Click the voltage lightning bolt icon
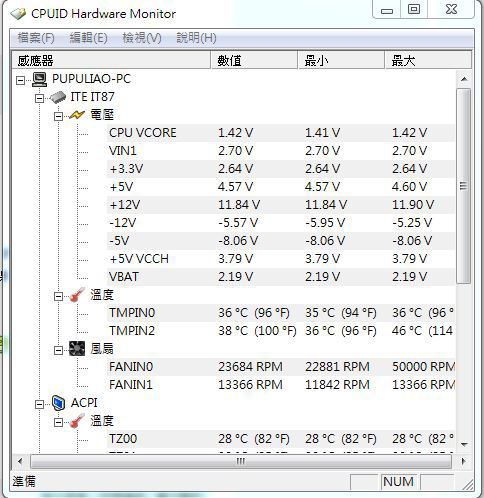The height and width of the screenshot is (498, 484). point(77,115)
